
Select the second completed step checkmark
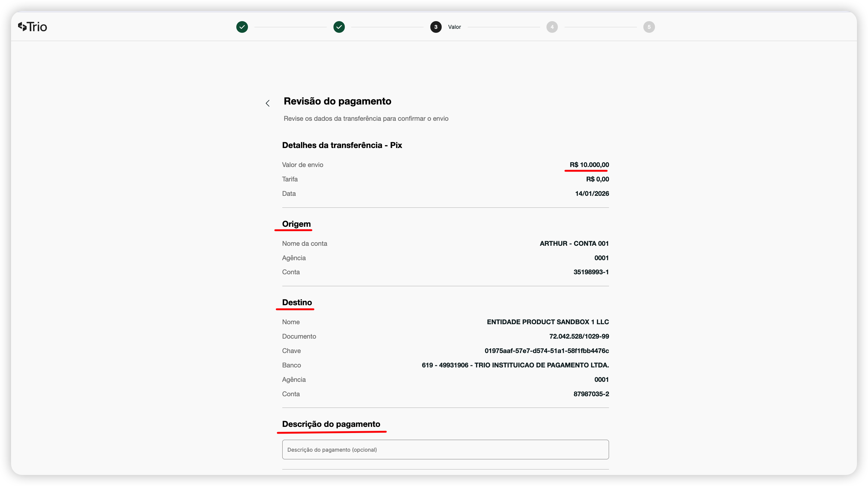(339, 27)
